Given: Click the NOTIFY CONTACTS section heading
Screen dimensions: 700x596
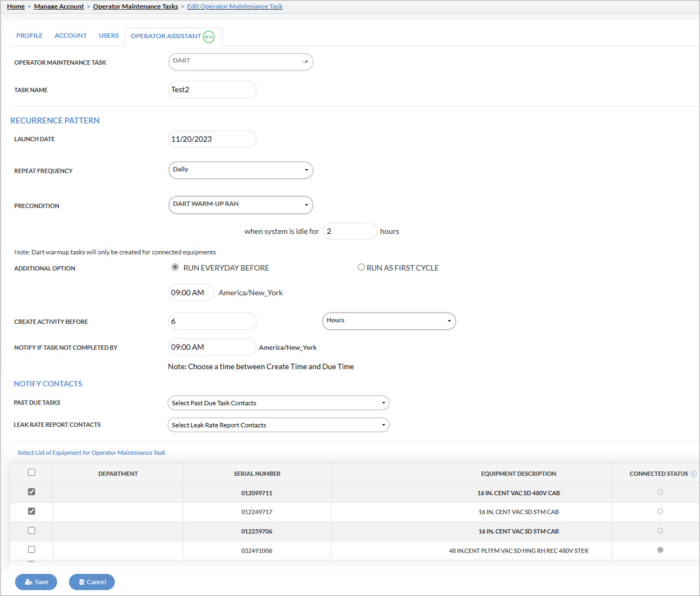Looking at the screenshot, I should [x=48, y=384].
